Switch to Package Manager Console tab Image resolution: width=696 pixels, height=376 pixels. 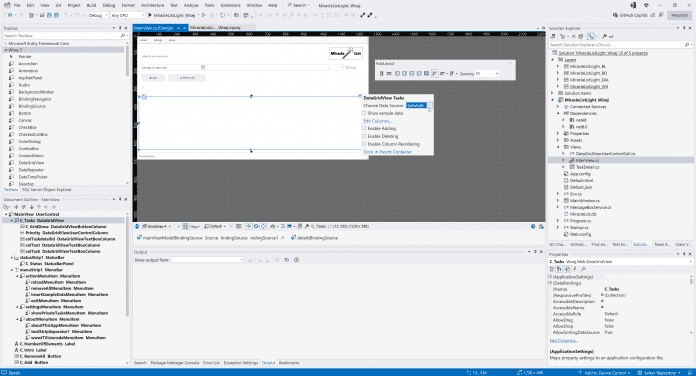pos(175,363)
